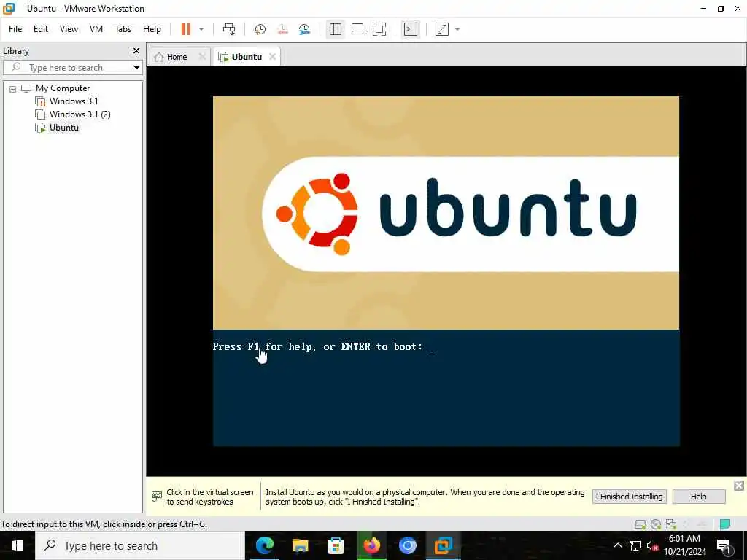Close the Ubuntu tab
The image size is (747, 560).
(273, 56)
